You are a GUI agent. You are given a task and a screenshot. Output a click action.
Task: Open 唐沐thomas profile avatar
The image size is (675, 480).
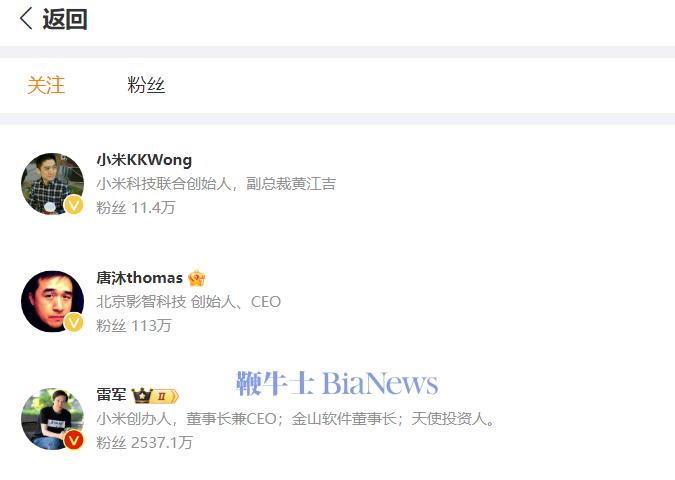[53, 301]
